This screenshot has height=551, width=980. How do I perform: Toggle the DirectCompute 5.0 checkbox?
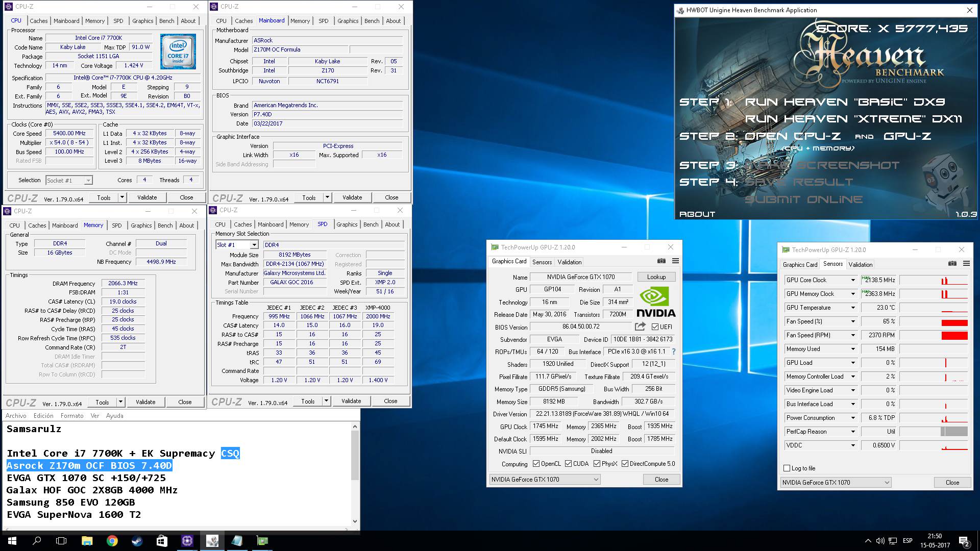tap(625, 464)
